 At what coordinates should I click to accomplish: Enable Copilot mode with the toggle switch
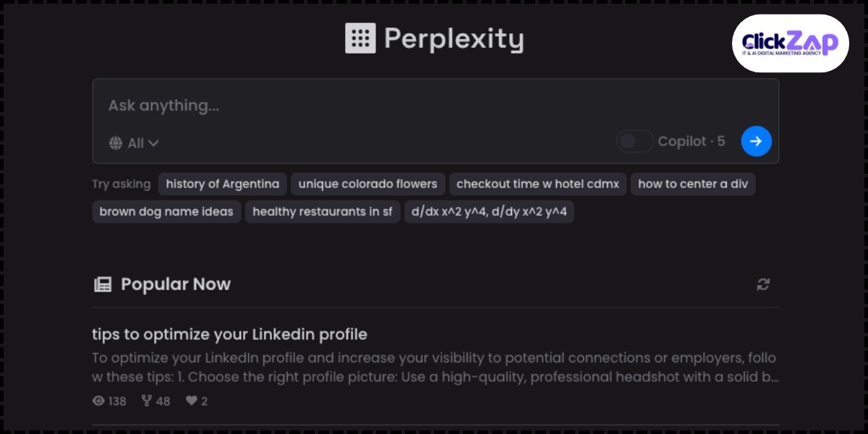click(x=634, y=141)
